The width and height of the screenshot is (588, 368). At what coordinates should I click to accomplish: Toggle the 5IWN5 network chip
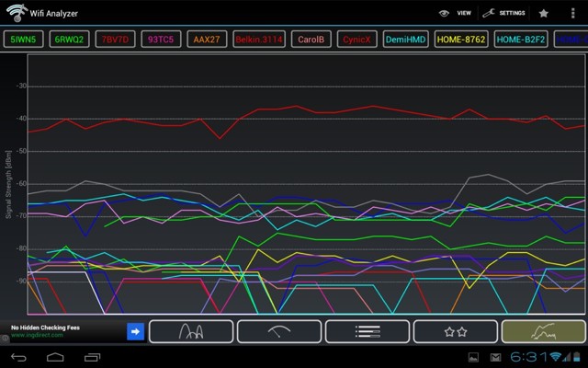point(23,39)
